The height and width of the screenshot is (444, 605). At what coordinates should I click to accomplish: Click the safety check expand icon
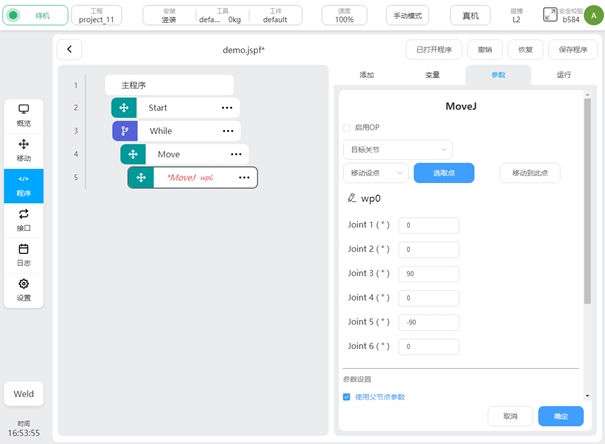coord(550,15)
